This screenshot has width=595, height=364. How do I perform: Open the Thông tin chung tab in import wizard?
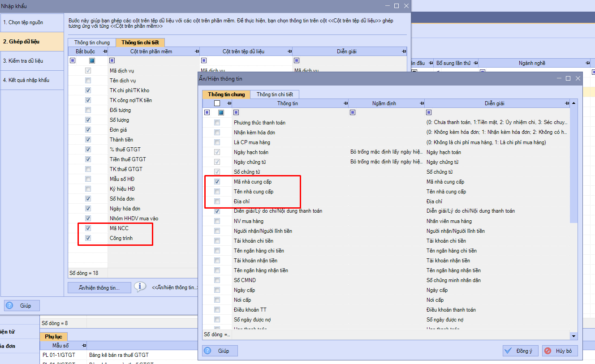pos(92,43)
